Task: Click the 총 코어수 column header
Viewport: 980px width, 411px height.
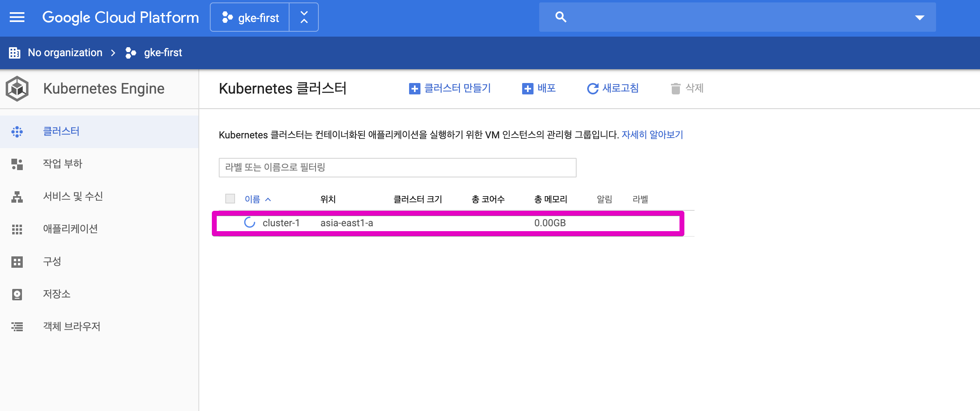Action: 488,199
